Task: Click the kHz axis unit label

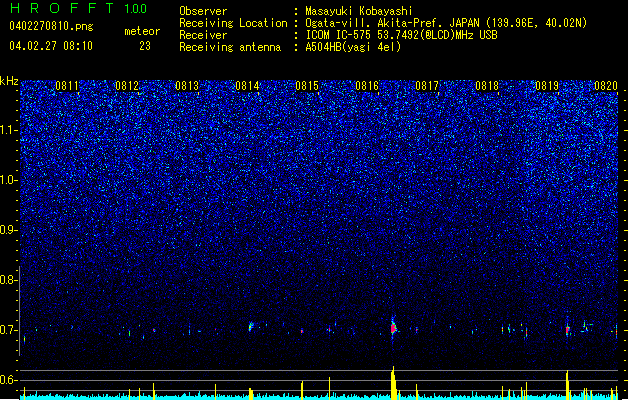Action: pos(9,81)
